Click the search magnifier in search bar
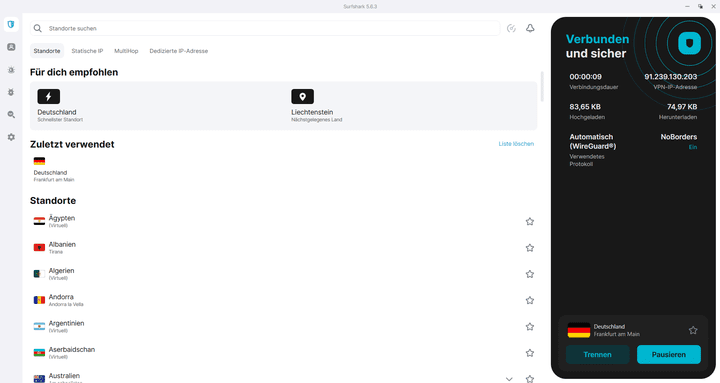 point(38,28)
